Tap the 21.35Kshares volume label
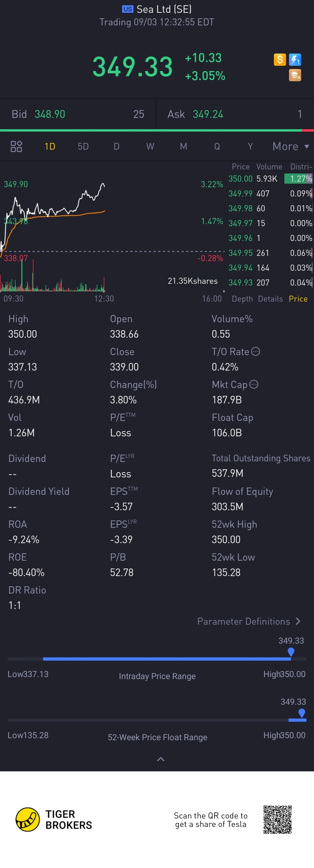This screenshot has height=868, width=314. click(192, 281)
